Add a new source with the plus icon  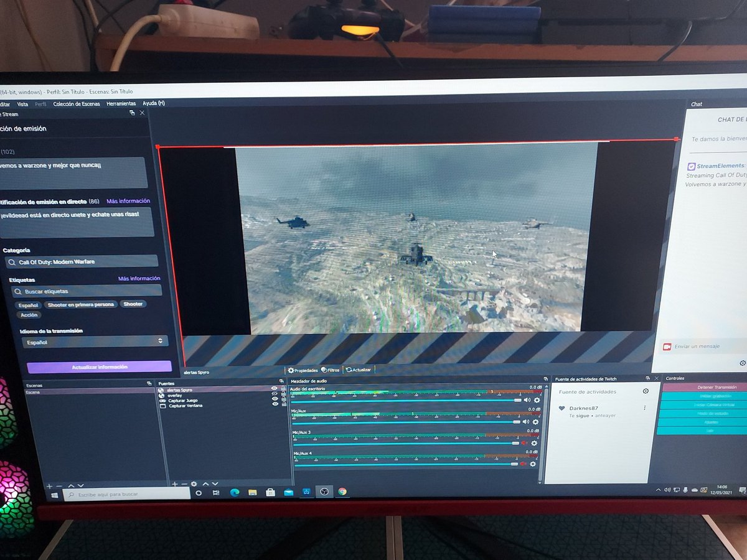174,484
